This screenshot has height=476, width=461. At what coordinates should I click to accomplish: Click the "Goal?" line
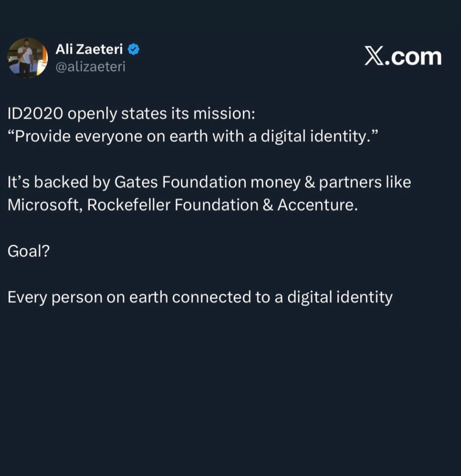(29, 251)
